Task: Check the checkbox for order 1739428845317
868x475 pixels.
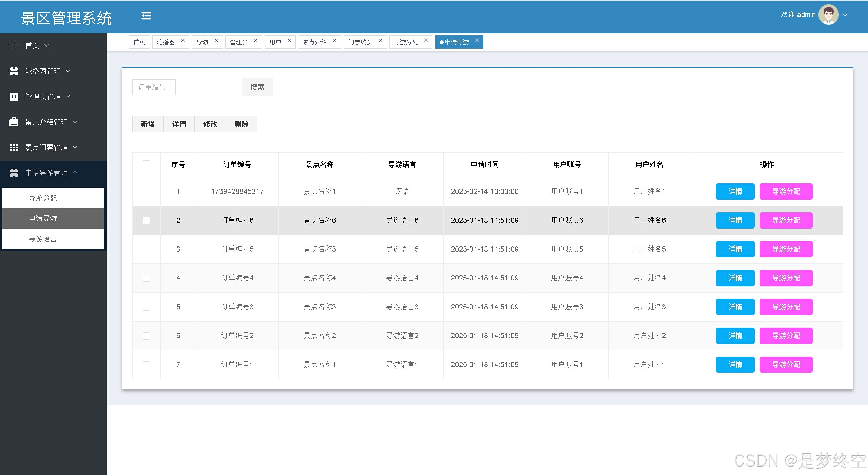Action: (147, 192)
